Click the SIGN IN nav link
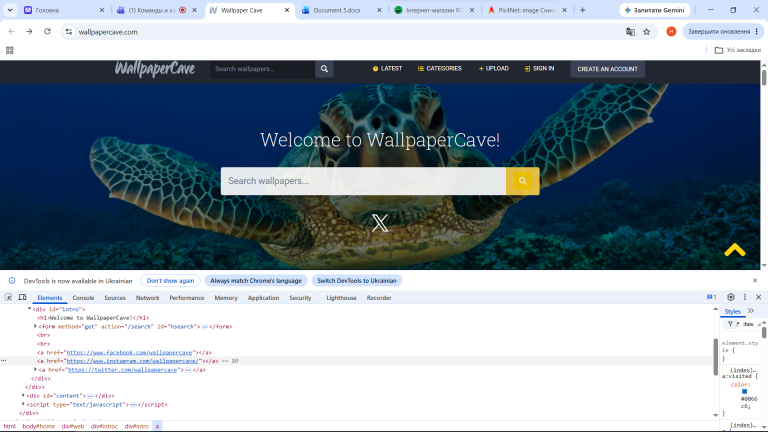Viewport: 768px width, 432px height. (539, 69)
